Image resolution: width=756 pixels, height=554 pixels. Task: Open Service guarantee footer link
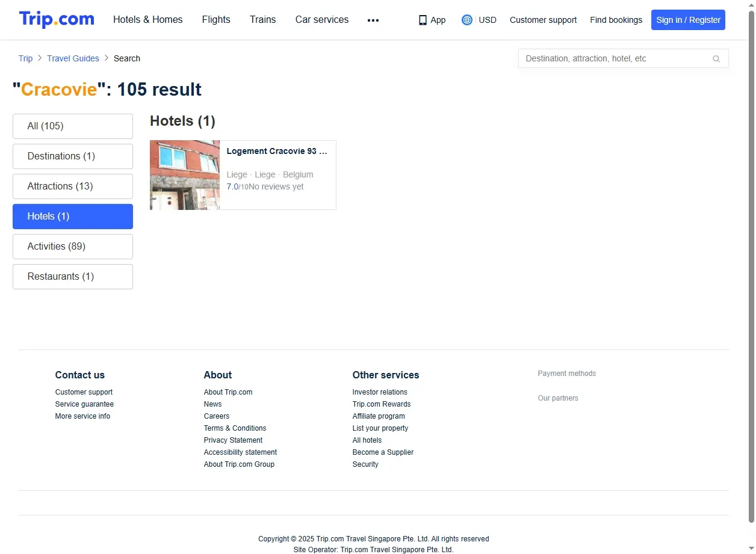click(x=84, y=404)
